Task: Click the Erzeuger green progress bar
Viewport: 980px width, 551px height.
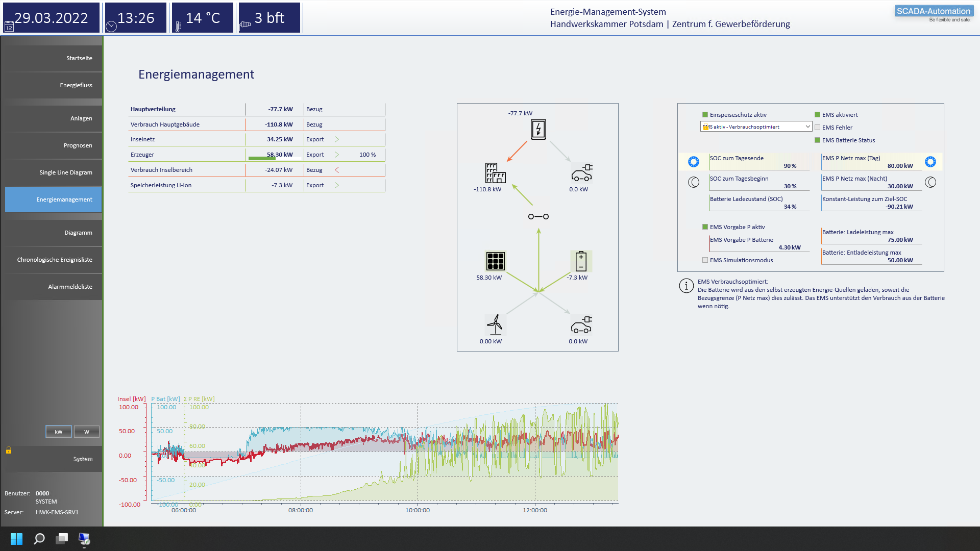Action: point(262,158)
